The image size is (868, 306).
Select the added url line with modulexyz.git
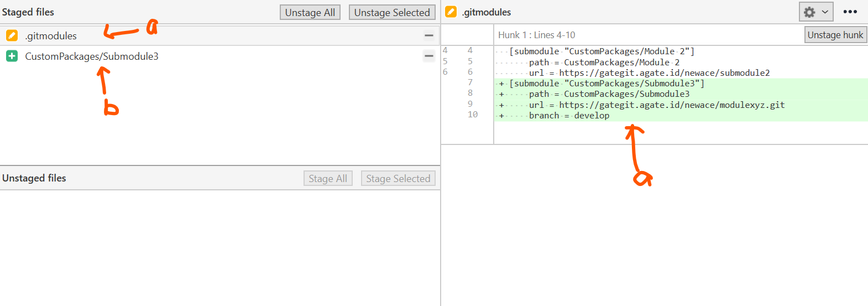[656, 105]
